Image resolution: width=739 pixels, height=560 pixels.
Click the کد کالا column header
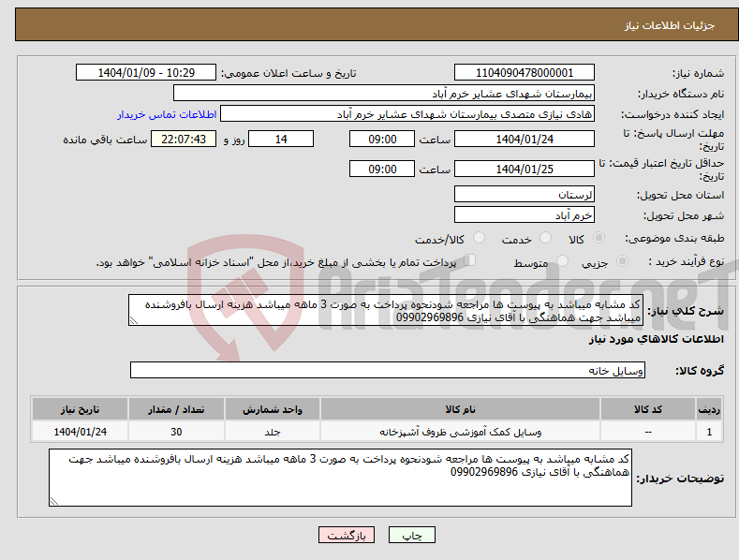[x=648, y=409]
